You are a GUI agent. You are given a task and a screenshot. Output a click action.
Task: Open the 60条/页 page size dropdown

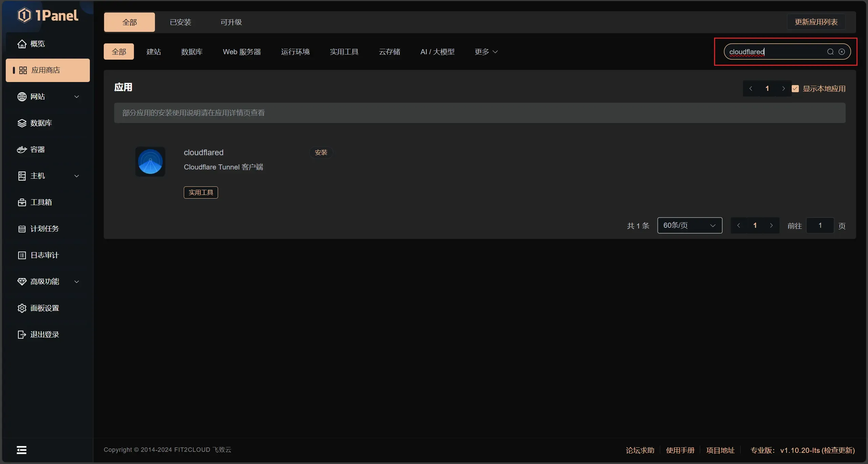[689, 225]
